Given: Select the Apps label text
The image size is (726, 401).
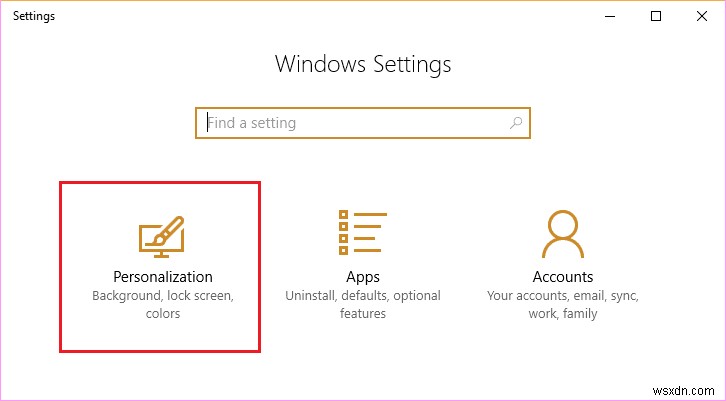Looking at the screenshot, I should click(x=362, y=277).
